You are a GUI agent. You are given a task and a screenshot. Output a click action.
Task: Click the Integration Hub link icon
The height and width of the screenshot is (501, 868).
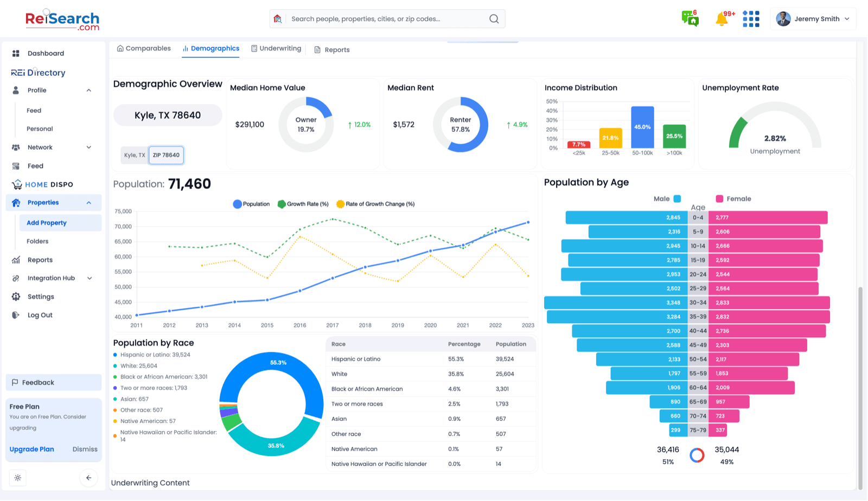(16, 278)
